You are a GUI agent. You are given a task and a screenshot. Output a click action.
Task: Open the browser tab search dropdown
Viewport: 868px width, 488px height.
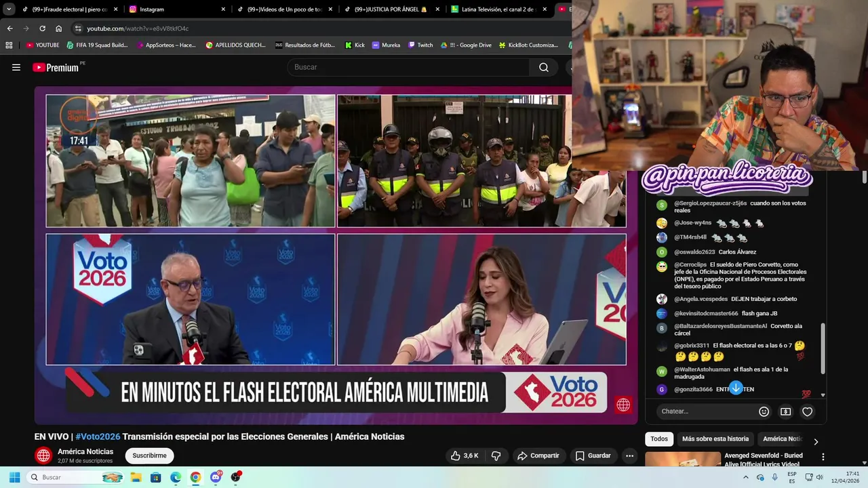pos(9,9)
